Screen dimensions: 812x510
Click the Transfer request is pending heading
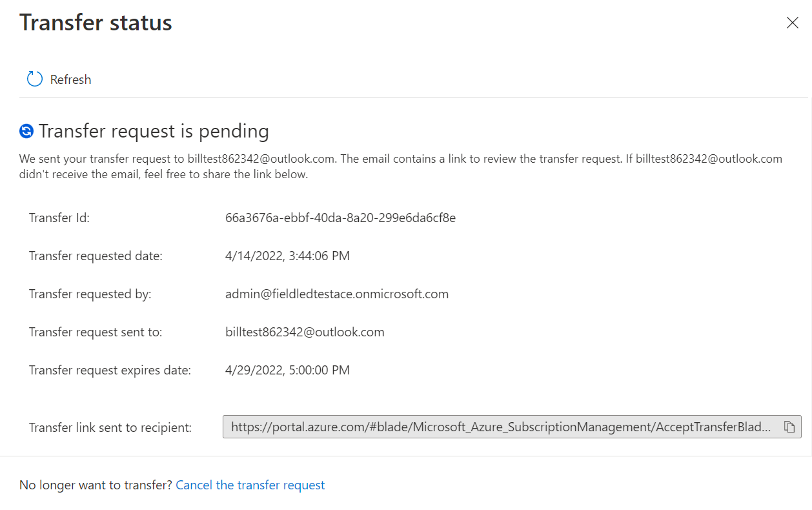pyautogui.click(x=154, y=131)
